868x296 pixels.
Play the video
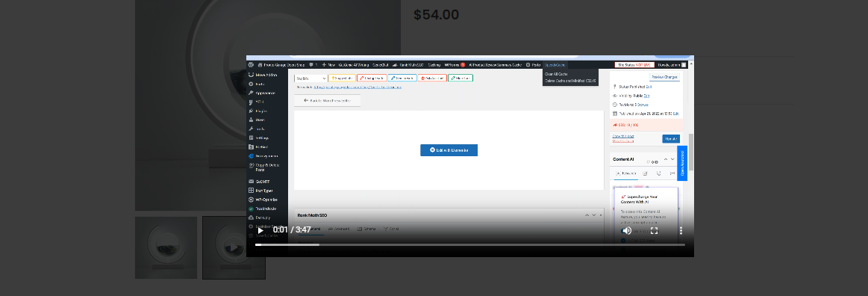[x=260, y=230]
